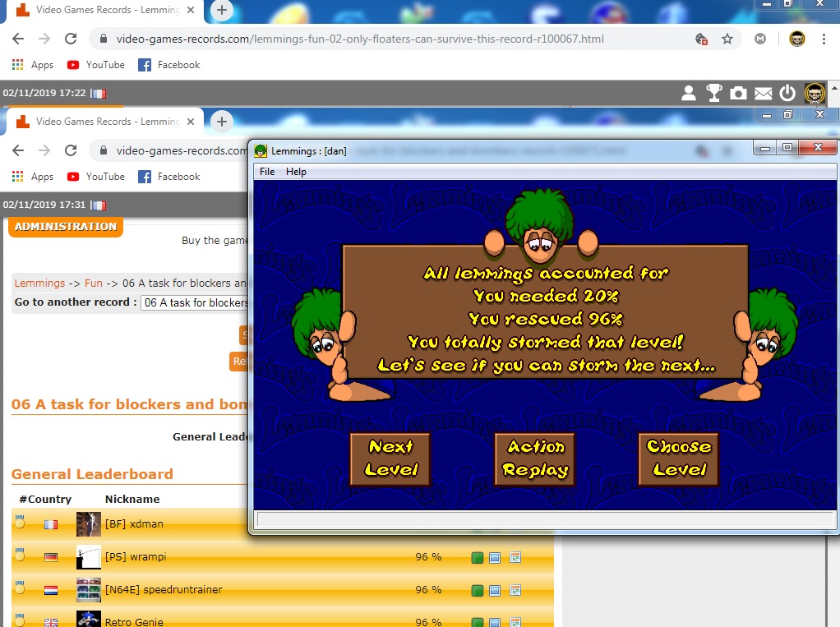Screen dimensions: 840x627
Task: Open messages via the envelope icon
Action: point(764,94)
